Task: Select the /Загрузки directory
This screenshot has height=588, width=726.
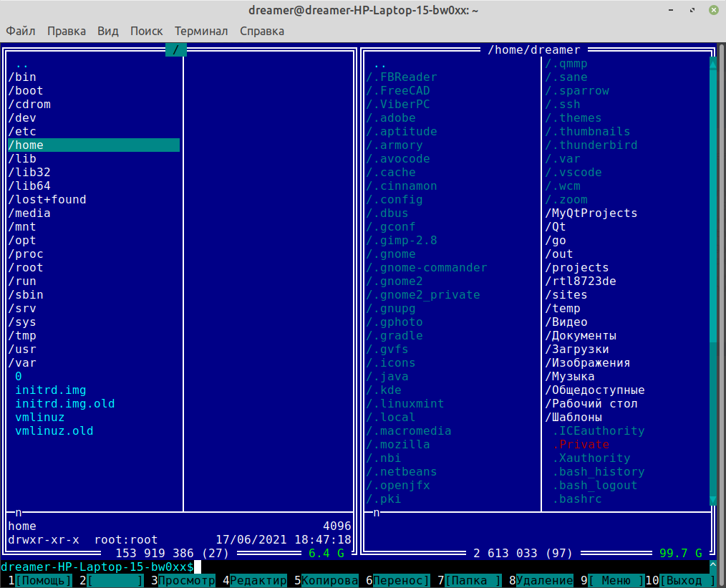Action: (x=577, y=349)
